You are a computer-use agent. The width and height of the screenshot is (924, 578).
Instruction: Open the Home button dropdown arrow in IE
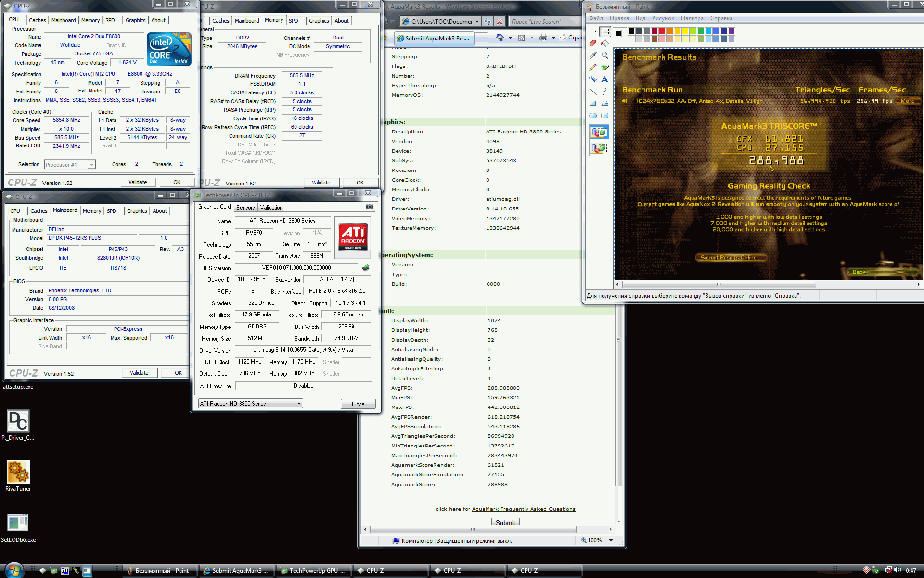[x=510, y=38]
